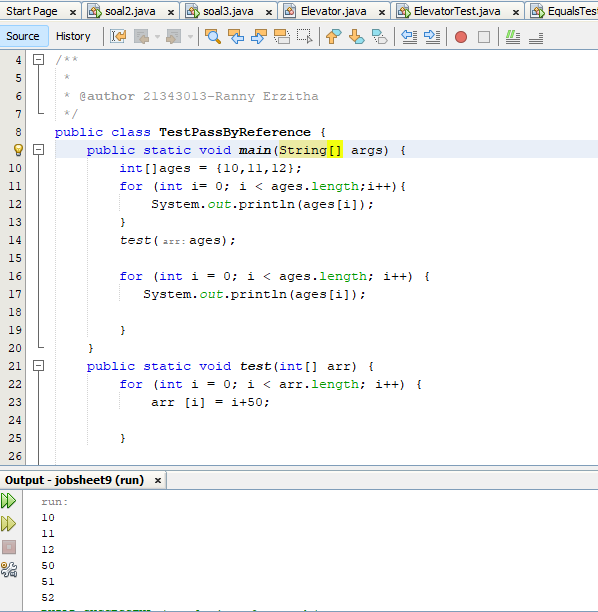Click the 'run:' output line
Viewport: 598px width, 612px height.
pyautogui.click(x=54, y=502)
